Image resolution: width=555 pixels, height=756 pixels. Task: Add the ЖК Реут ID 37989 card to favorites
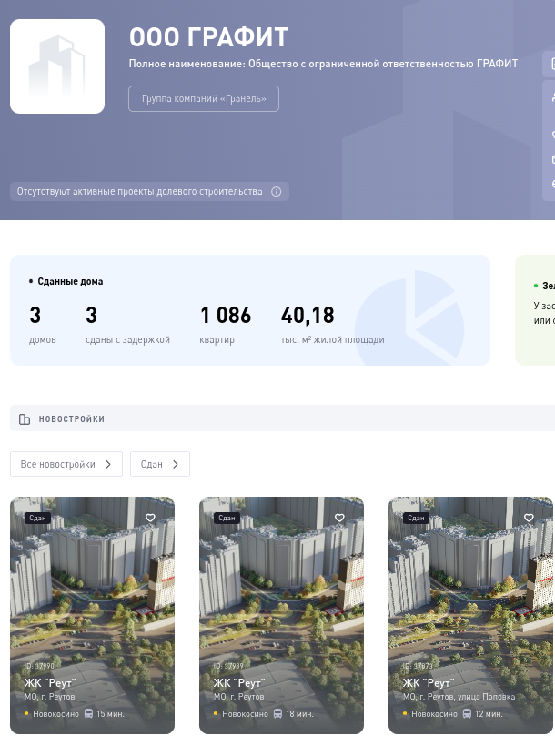(x=339, y=518)
